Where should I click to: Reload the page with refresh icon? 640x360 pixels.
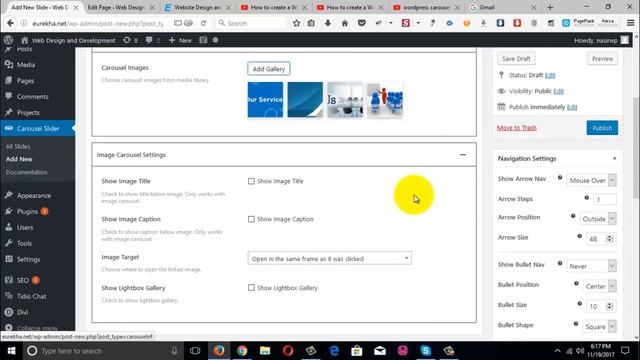(x=203, y=23)
